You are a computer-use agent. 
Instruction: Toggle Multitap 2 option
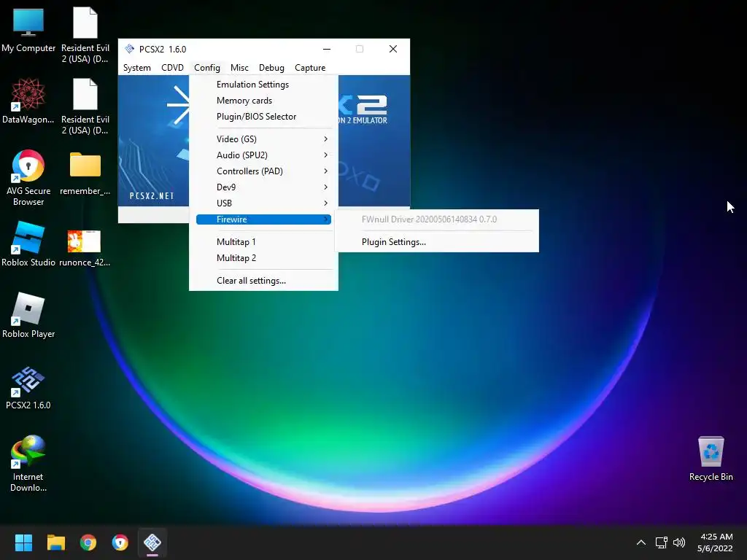tap(263, 258)
